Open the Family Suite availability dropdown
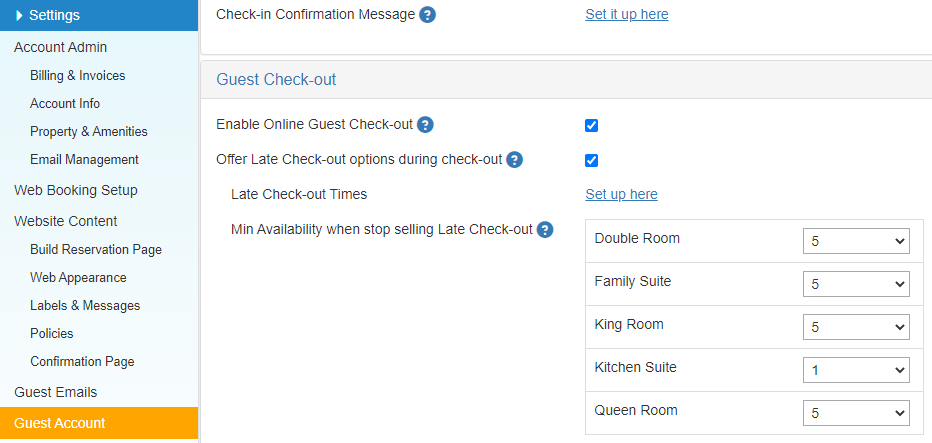 856,284
